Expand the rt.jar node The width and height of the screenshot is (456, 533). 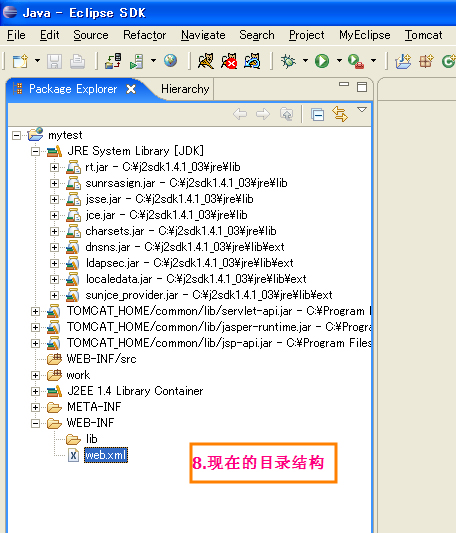point(54,167)
